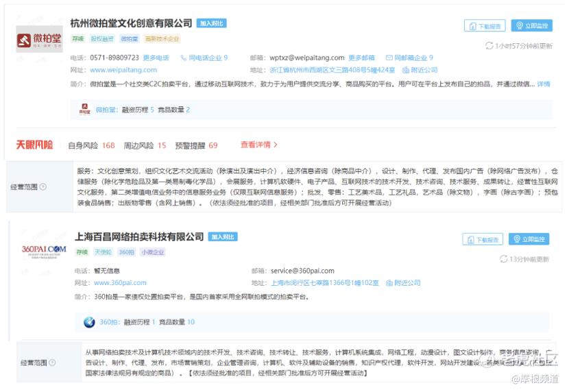Open 自身风险 168
Screen dimensions: 569x392
coord(91,145)
